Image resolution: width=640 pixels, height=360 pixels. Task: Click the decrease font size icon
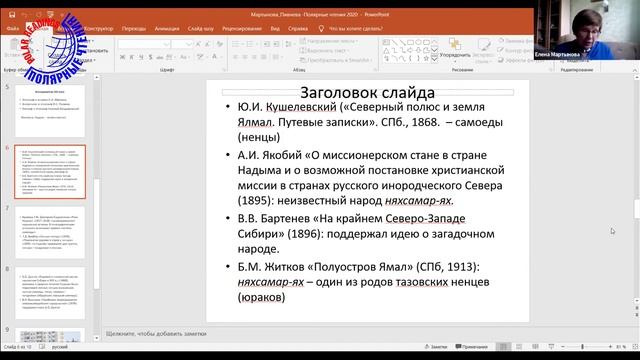(x=208, y=44)
